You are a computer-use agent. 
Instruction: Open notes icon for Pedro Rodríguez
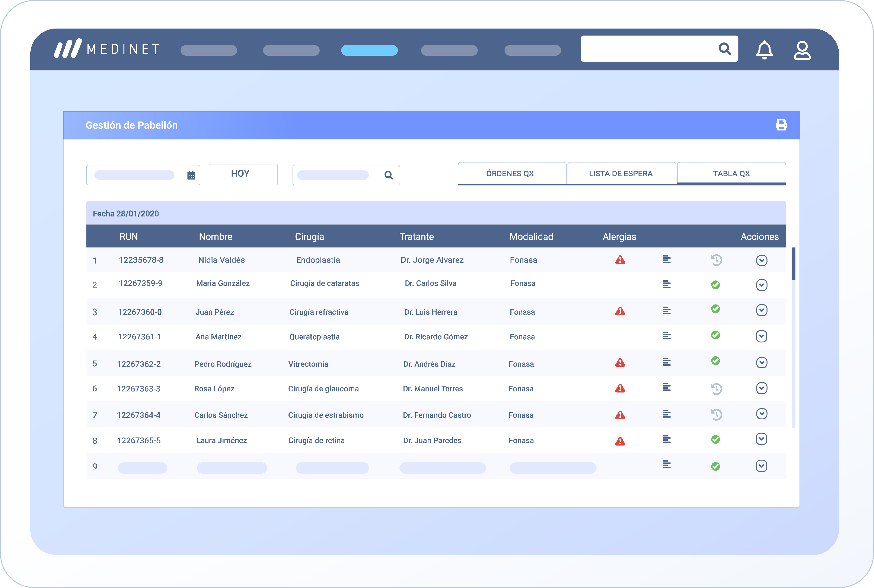666,362
